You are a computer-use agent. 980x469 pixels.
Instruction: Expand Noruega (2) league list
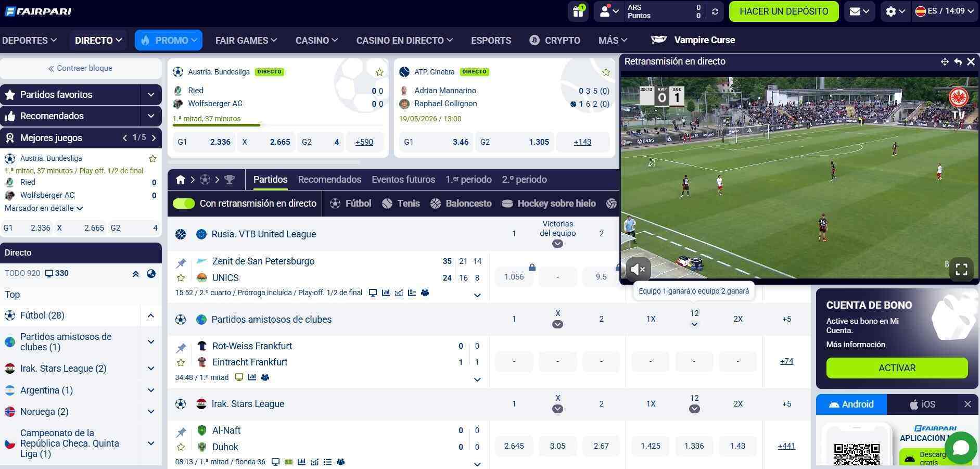point(151,412)
